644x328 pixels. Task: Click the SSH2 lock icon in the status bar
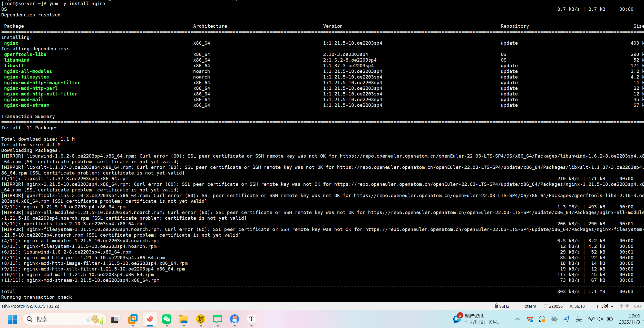(x=496, y=306)
